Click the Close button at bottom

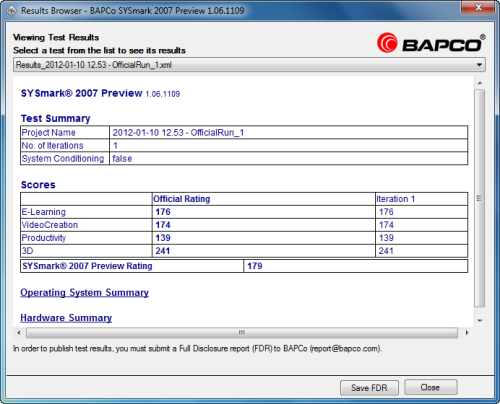430,387
